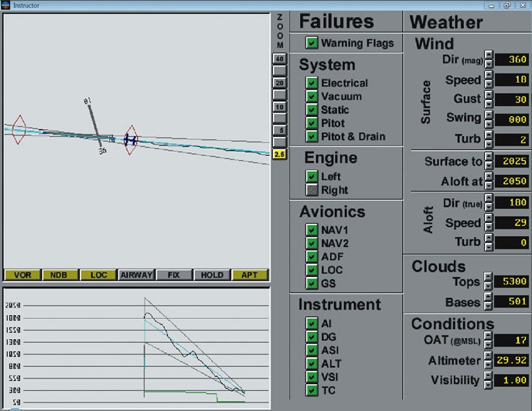Click the blue aircraft symbol on the map
532x411 pixels.
(131, 139)
